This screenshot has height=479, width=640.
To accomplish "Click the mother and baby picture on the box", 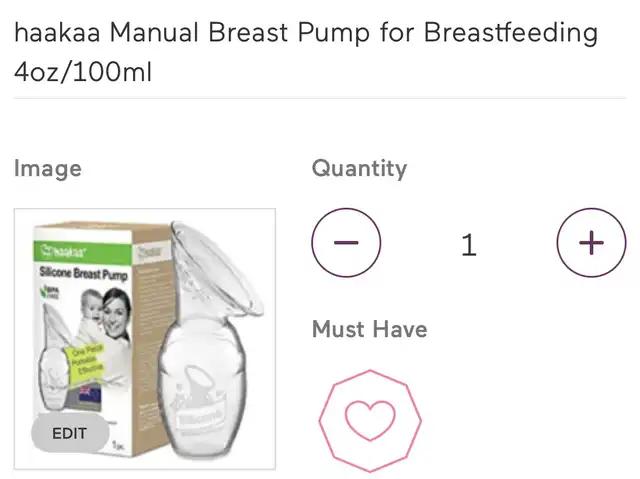I will (105, 314).
